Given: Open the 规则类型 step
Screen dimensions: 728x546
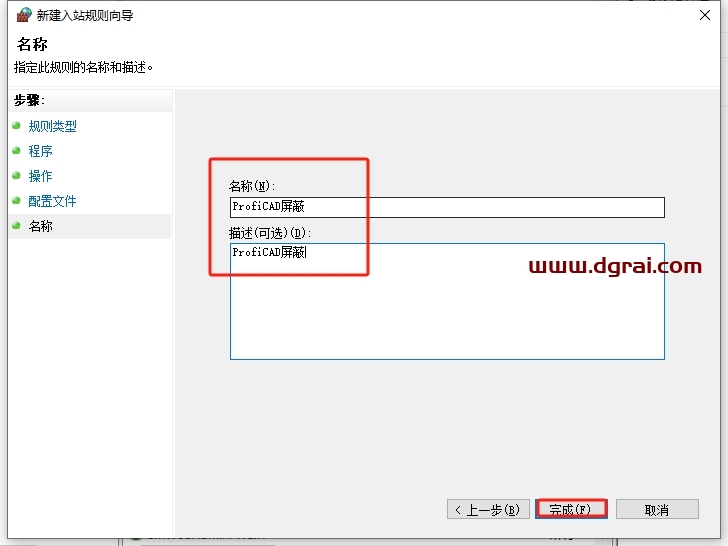Looking at the screenshot, I should 52,126.
